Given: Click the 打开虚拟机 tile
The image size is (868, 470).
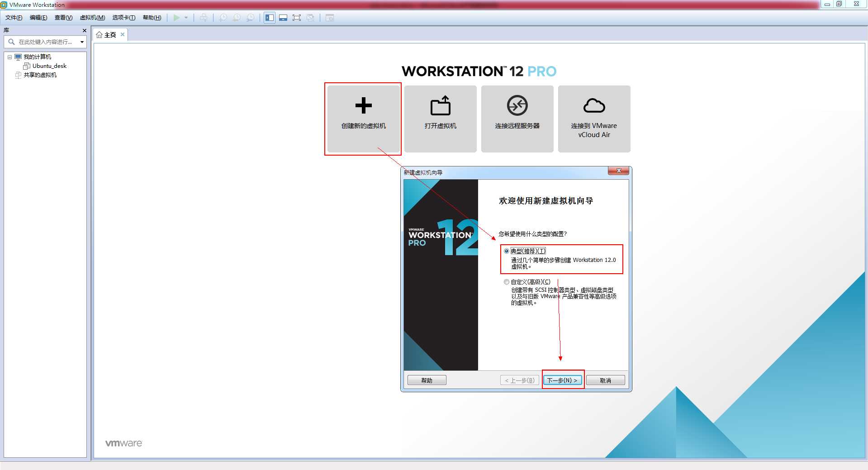Looking at the screenshot, I should click(441, 119).
